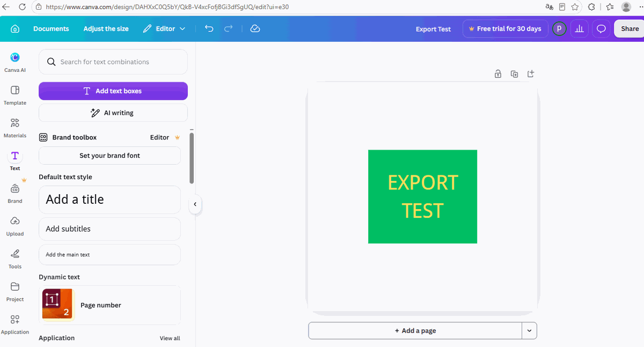
Task: Open Tools panel in sidebar
Action: pos(15,259)
